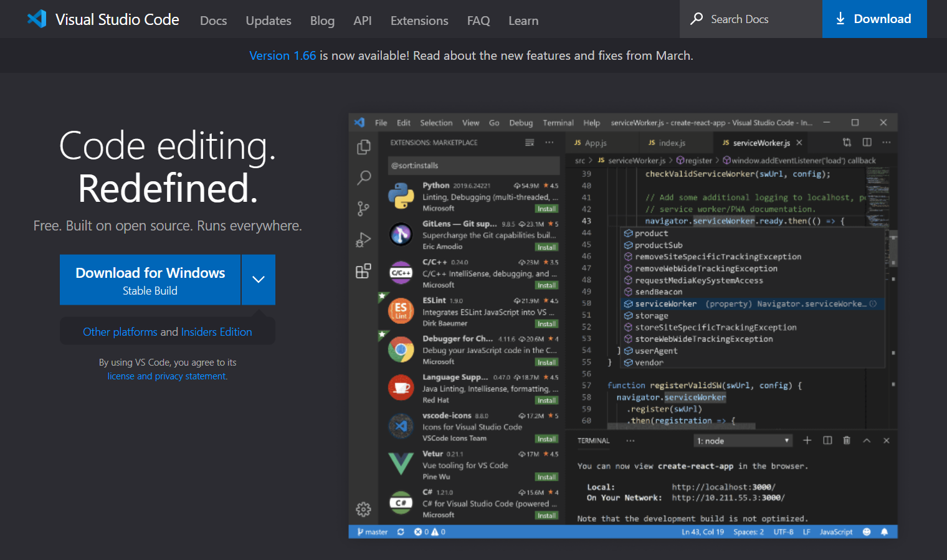
Task: Open the license and privacy statement link
Action: [167, 376]
